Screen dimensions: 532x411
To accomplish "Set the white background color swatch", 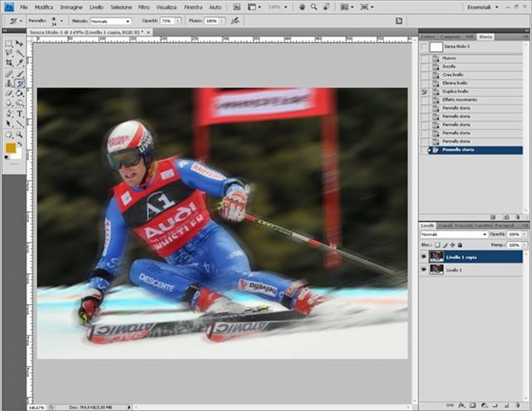I will click(19, 155).
